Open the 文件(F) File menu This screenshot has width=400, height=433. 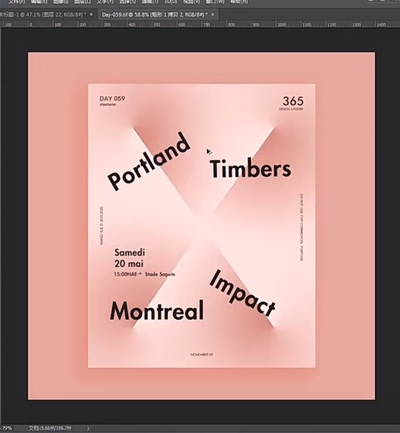16,2
